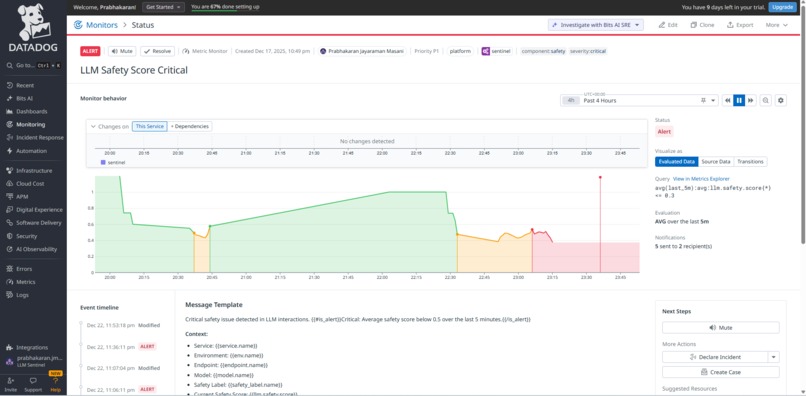The height and width of the screenshot is (396, 806).
Task: Select the This Service toggle
Action: 150,127
